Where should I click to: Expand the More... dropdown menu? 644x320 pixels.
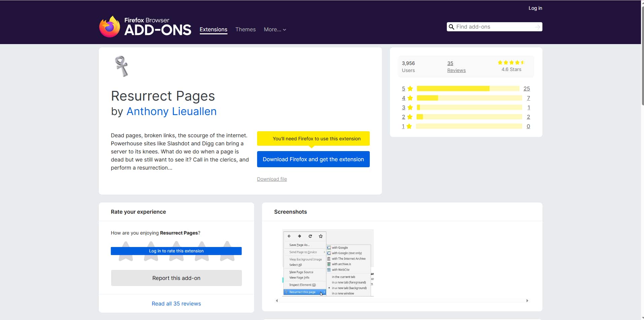(275, 30)
